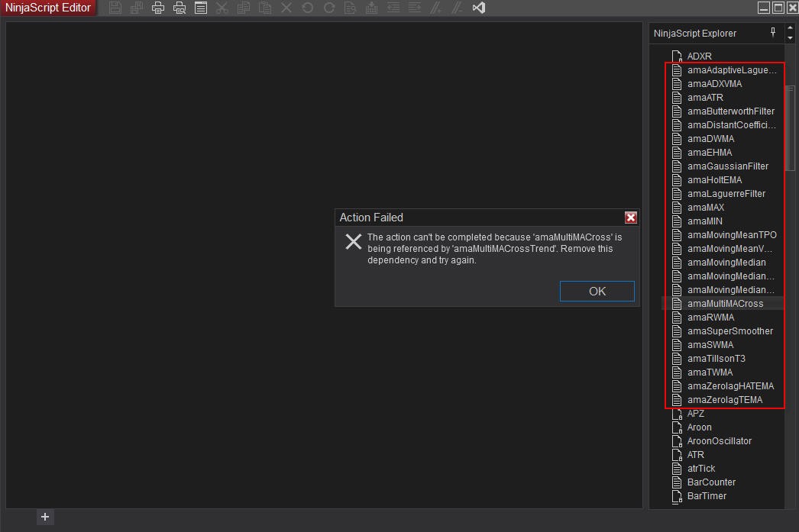This screenshot has height=532, width=799.
Task: Select amaSuperSmoother script
Action: pos(730,331)
